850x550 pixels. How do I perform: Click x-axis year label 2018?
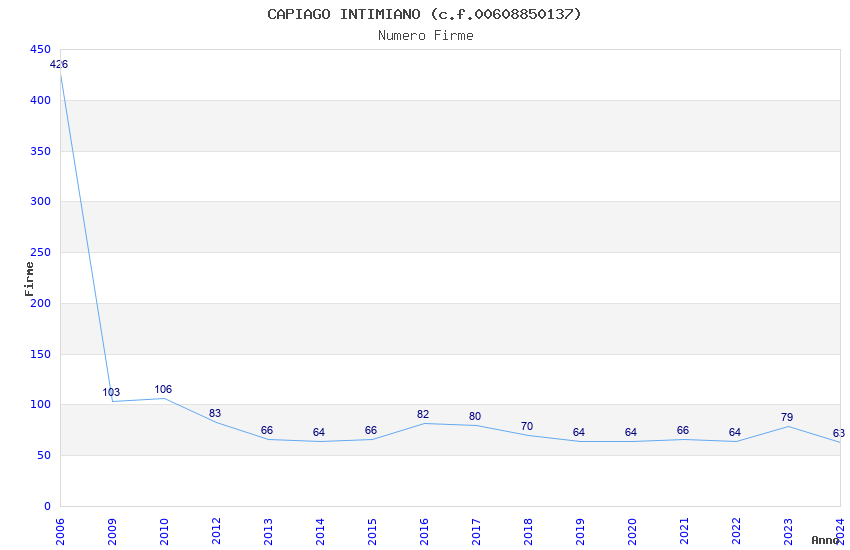point(528,532)
